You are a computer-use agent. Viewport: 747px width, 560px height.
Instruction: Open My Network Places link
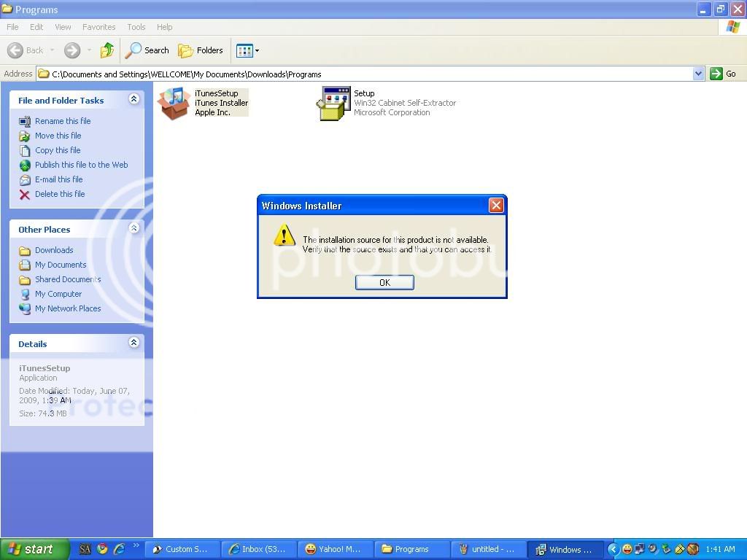tap(68, 308)
